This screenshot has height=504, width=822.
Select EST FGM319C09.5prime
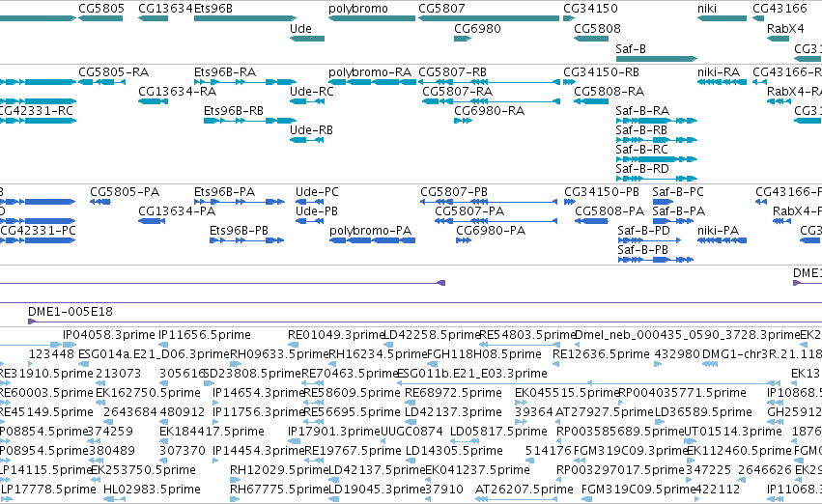tap(638, 490)
